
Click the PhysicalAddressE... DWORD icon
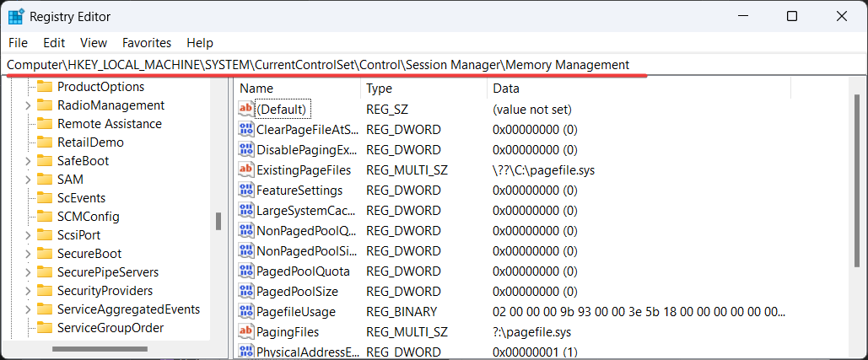[245, 352]
